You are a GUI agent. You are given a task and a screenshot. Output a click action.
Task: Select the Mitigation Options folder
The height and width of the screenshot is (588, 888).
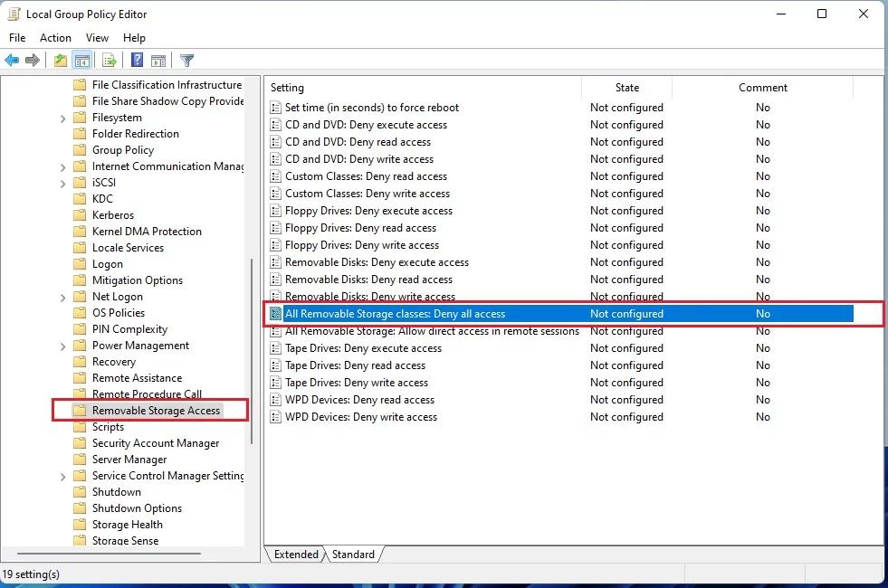[x=138, y=280]
